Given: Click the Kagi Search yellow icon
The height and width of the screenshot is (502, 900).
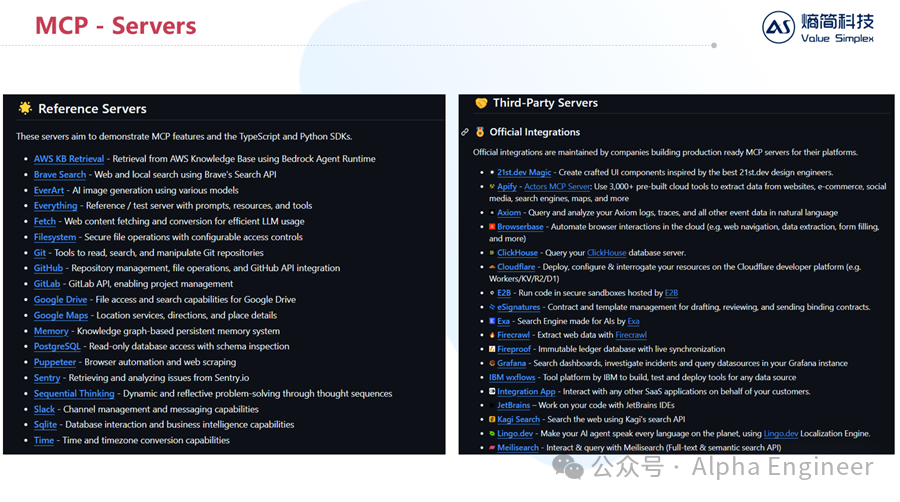Looking at the screenshot, I should 492,420.
